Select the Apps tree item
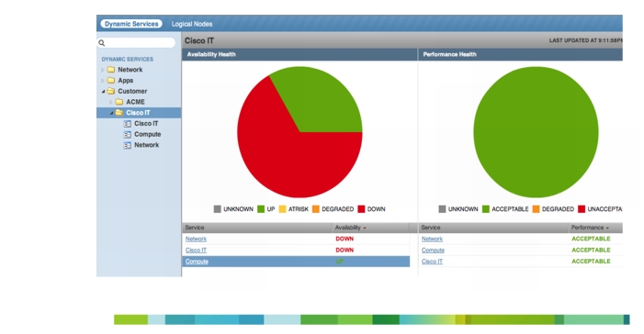Screen dimensions: 644x334 [x=125, y=81]
